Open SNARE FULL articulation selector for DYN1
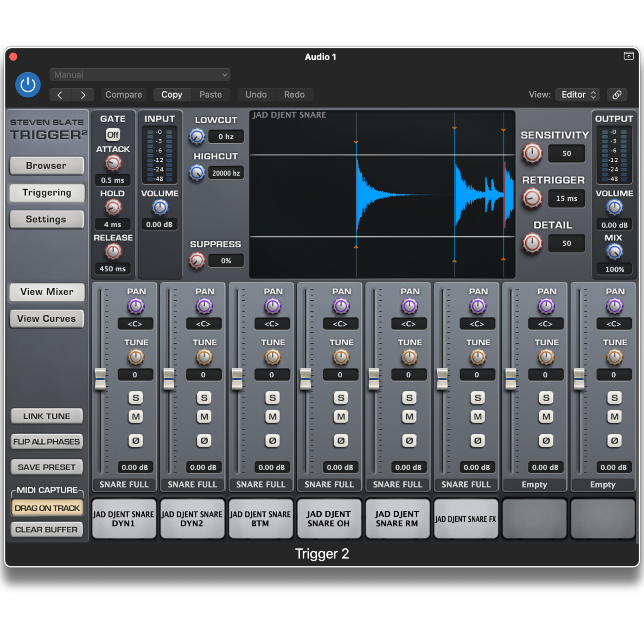The height and width of the screenshot is (644, 644). 124,484
